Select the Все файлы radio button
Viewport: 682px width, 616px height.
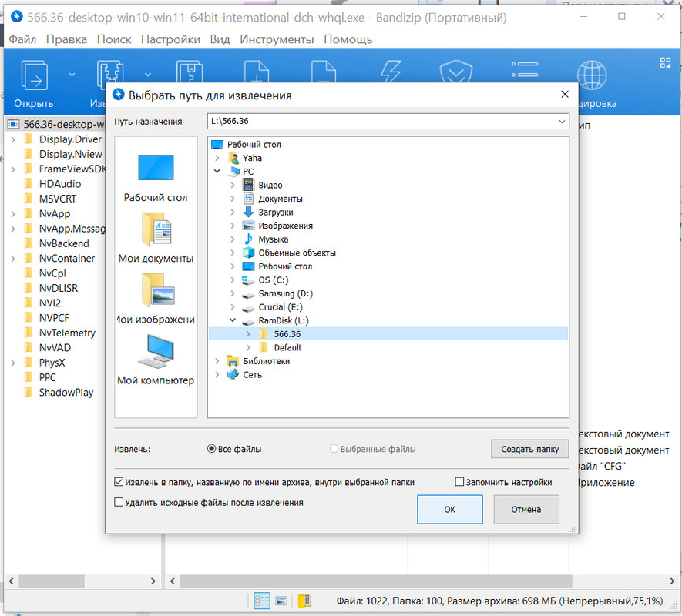point(211,449)
